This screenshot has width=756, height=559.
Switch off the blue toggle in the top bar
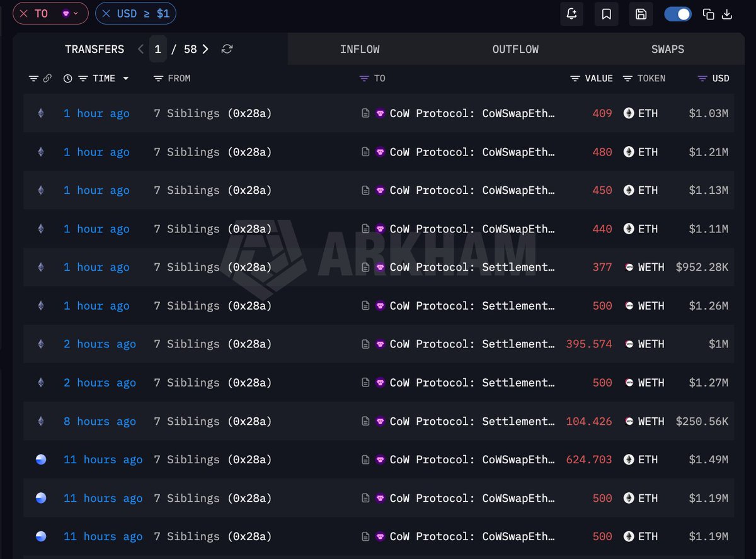tap(678, 14)
